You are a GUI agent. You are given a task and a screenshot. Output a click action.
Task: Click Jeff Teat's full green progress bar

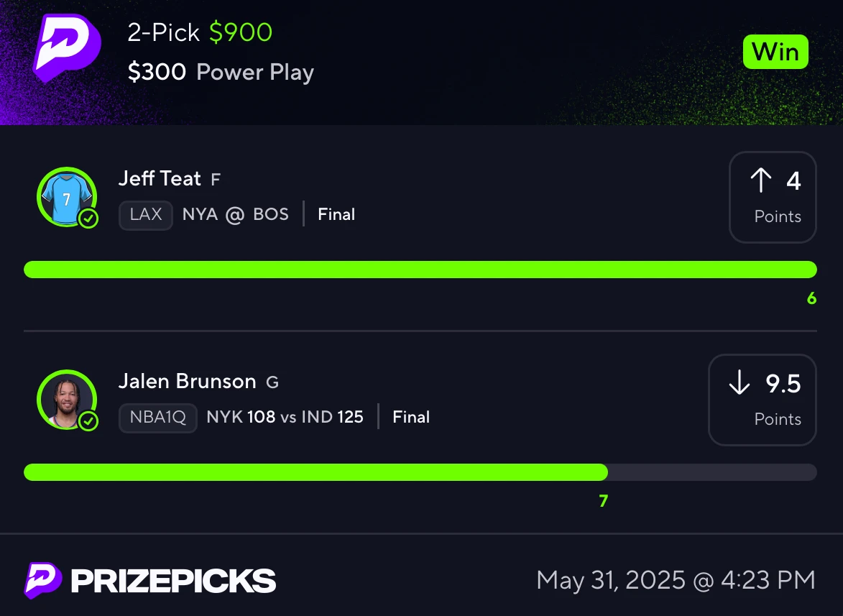point(420,270)
